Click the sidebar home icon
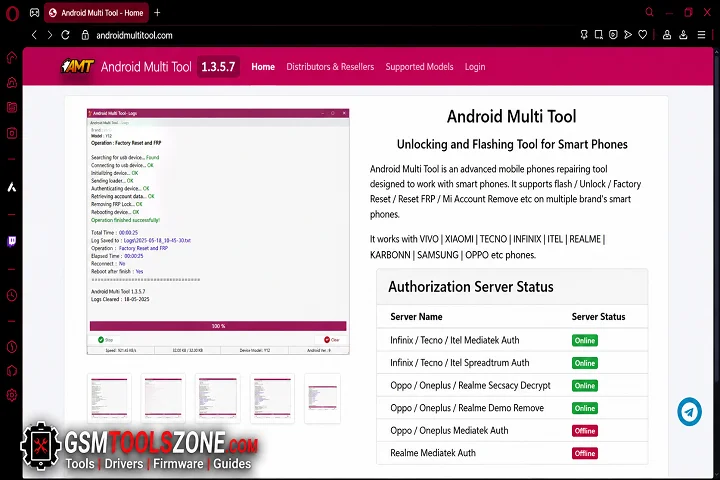 pyautogui.click(x=12, y=57)
